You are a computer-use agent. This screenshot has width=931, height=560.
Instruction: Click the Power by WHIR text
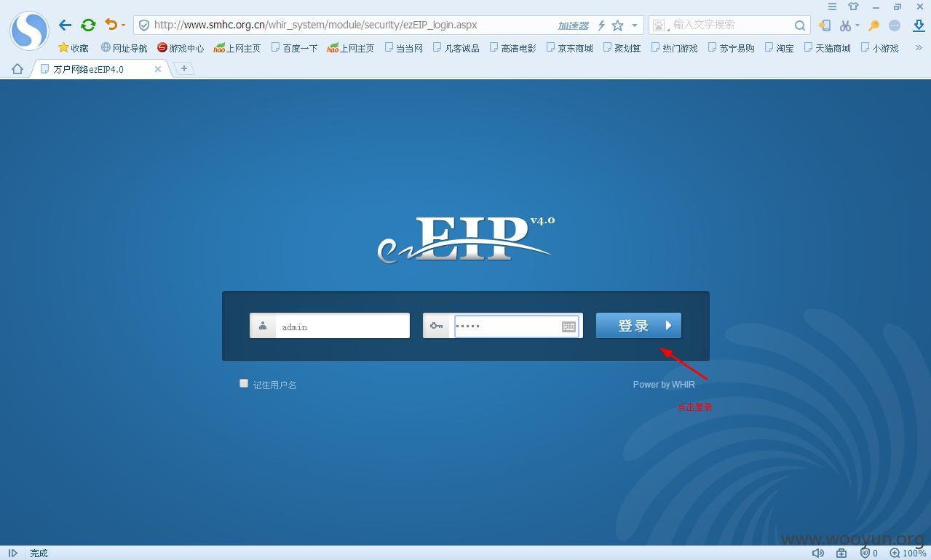664,385
